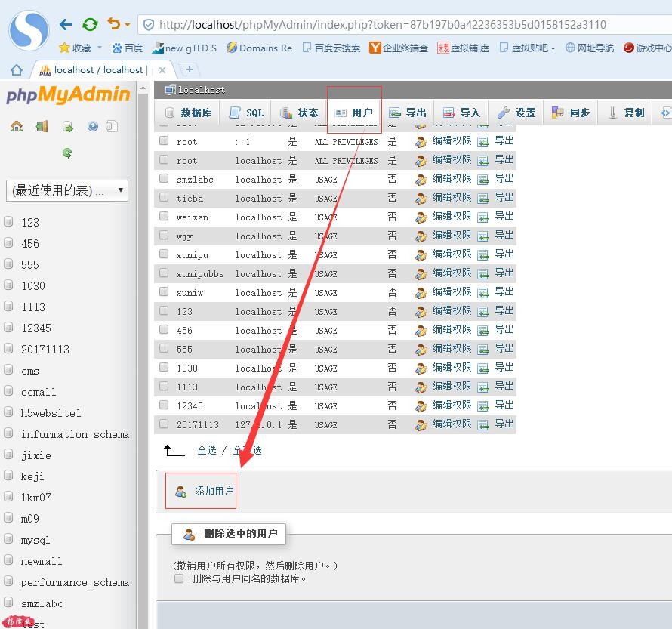
Task: Open database mysql in the sidebar
Action: (x=35, y=540)
